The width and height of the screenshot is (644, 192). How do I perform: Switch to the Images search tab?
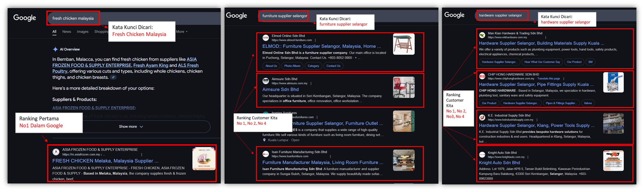[83, 32]
